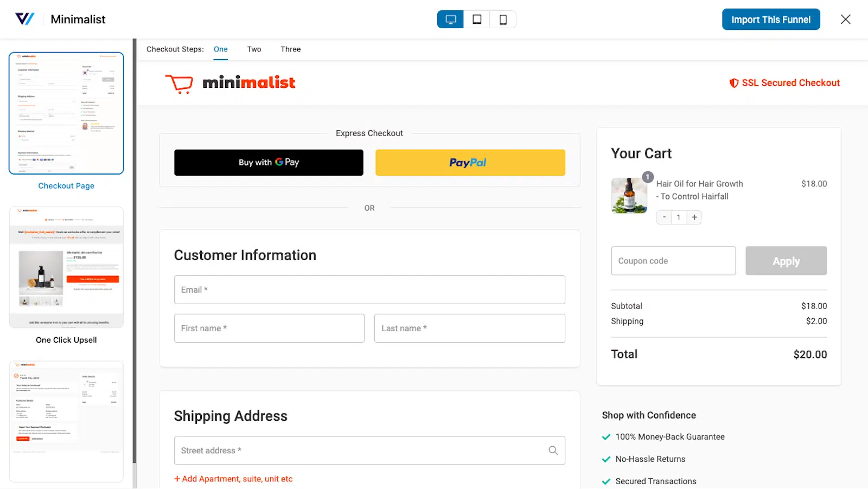Click Import This Funnel button

(771, 20)
